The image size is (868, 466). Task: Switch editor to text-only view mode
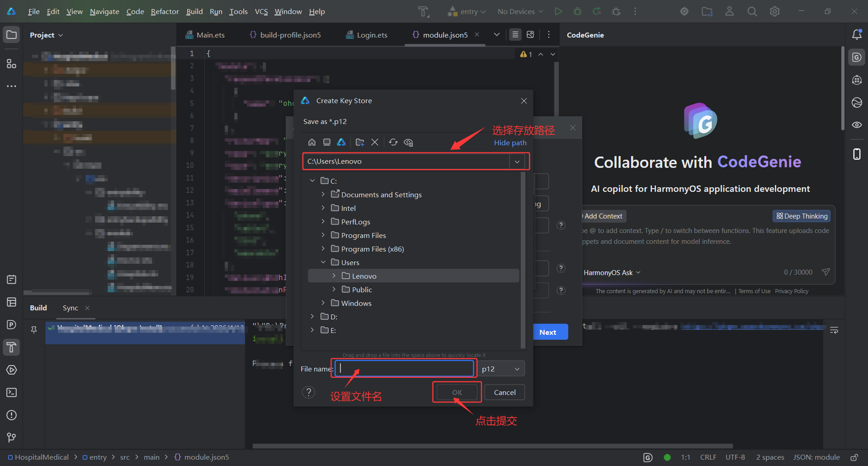point(515,34)
